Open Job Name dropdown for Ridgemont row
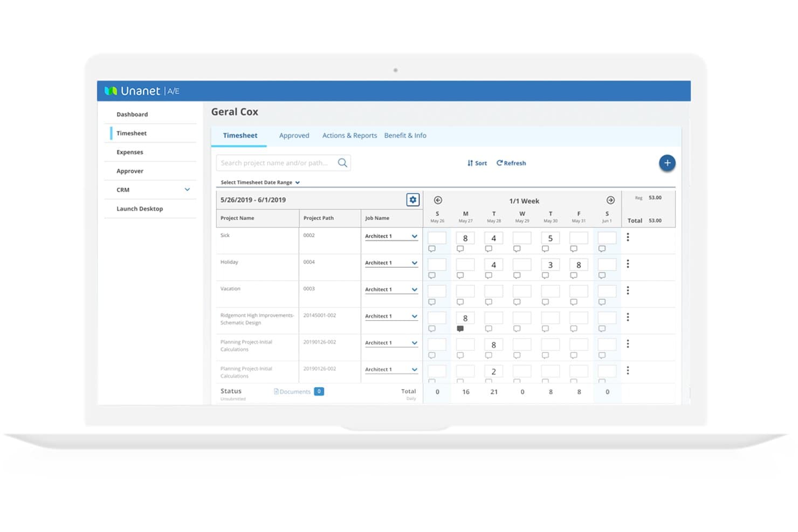798x532 pixels. click(x=391, y=316)
